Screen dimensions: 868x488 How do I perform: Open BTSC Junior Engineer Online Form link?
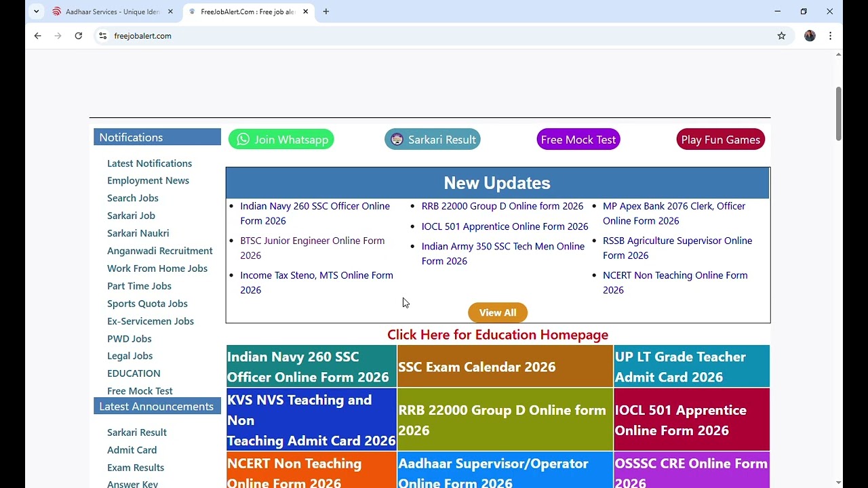click(312, 248)
